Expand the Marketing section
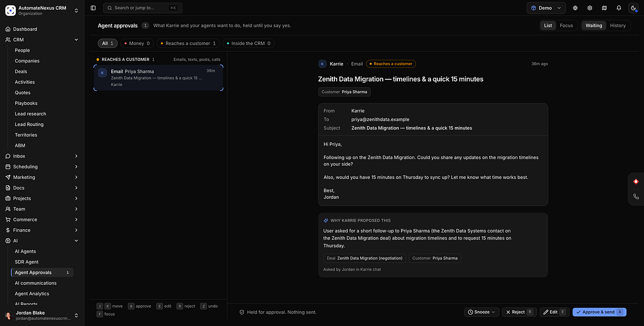 [x=76, y=177]
